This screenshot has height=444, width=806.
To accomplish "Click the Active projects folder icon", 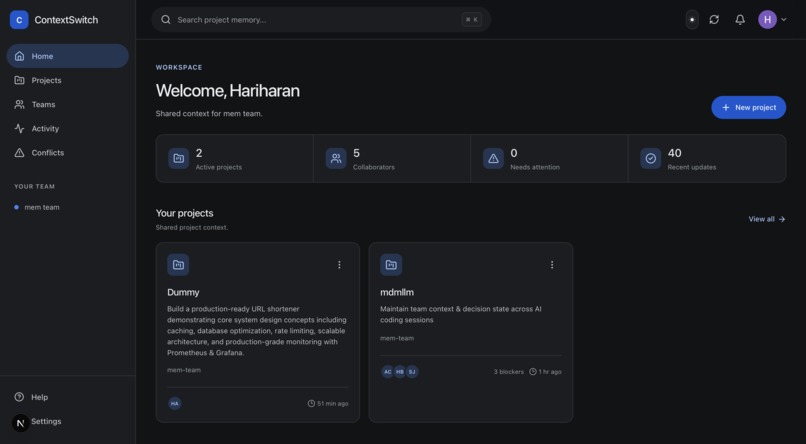I will click(178, 158).
